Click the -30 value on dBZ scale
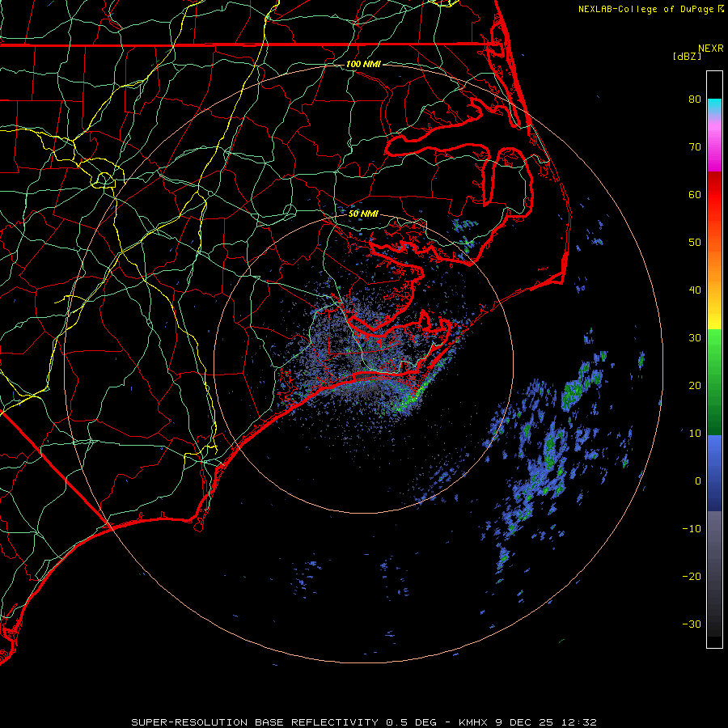This screenshot has height=728, width=728. click(692, 624)
